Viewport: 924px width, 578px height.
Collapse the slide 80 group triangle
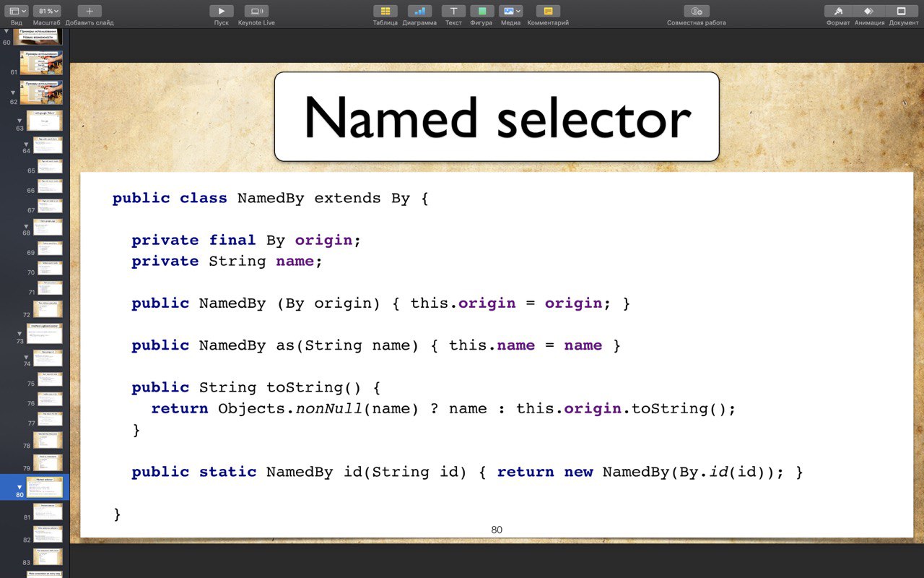click(19, 487)
